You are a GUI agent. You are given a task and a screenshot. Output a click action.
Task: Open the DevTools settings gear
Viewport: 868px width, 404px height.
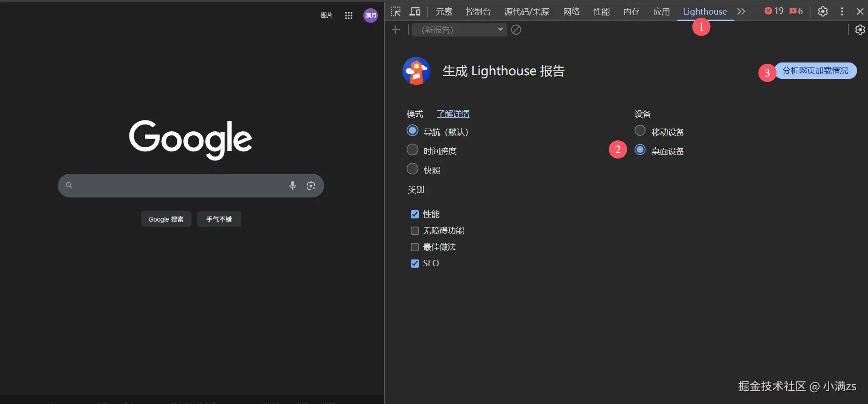[x=823, y=11]
